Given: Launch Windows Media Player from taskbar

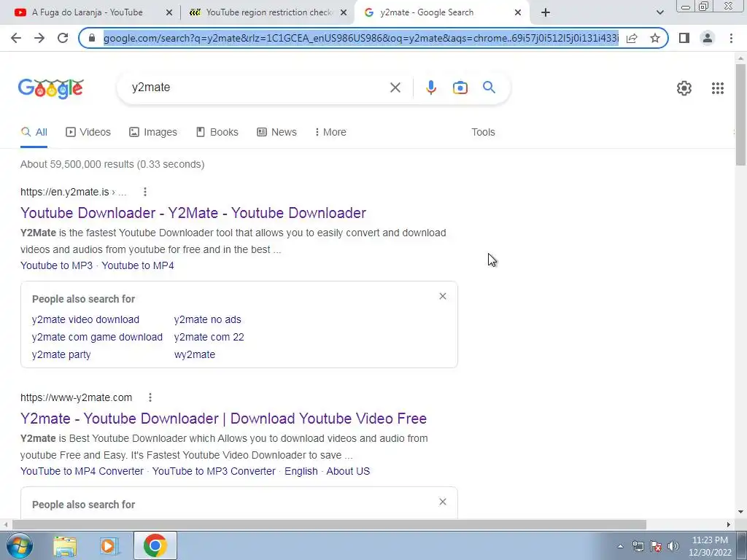Looking at the screenshot, I should click(109, 546).
